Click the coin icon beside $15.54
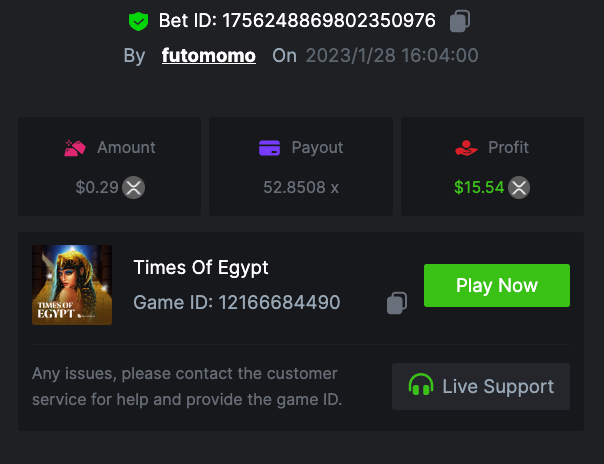604x464 pixels. click(x=518, y=187)
